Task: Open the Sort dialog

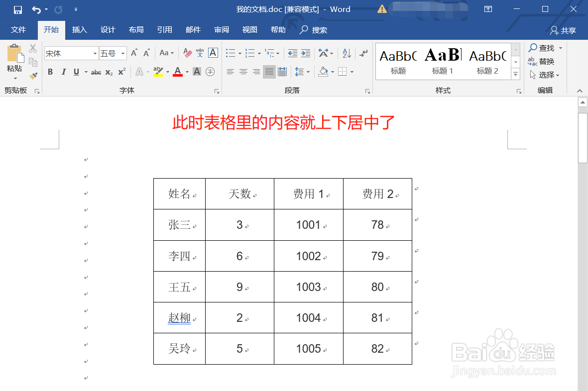Action: [346, 53]
